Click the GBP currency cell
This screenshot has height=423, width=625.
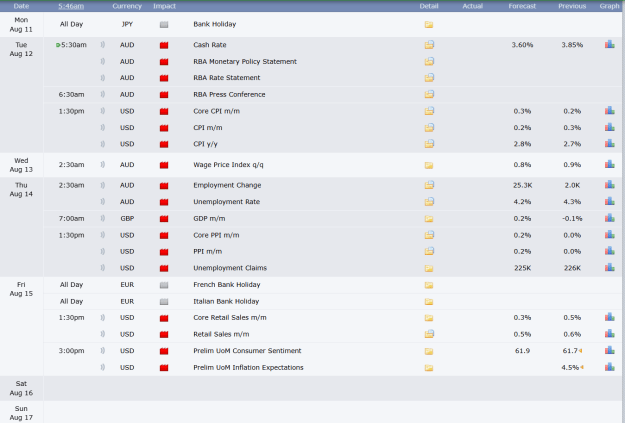click(127, 218)
